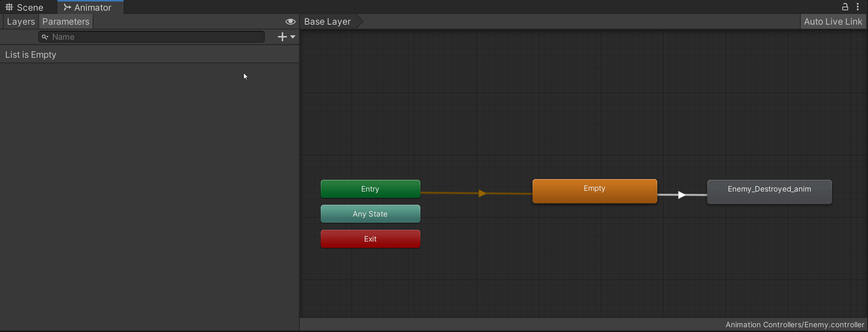This screenshot has height=332, width=868.
Task: Click the Enemy.controller path text
Action: click(795, 325)
